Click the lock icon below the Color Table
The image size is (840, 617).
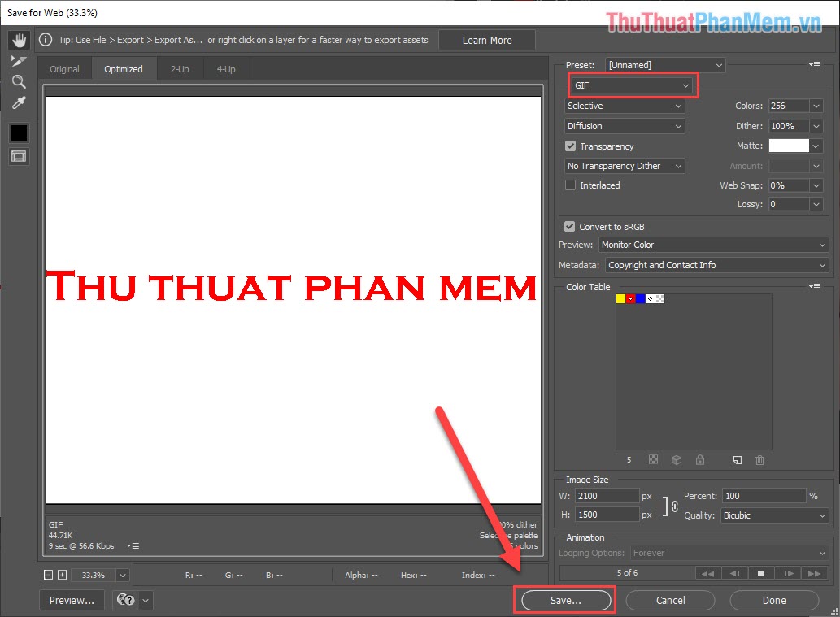pos(699,460)
